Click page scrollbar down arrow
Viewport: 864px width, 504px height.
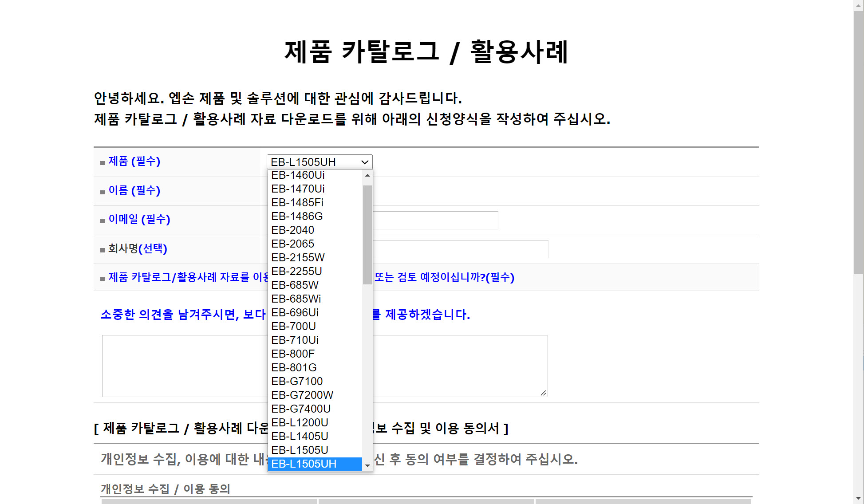click(858, 499)
